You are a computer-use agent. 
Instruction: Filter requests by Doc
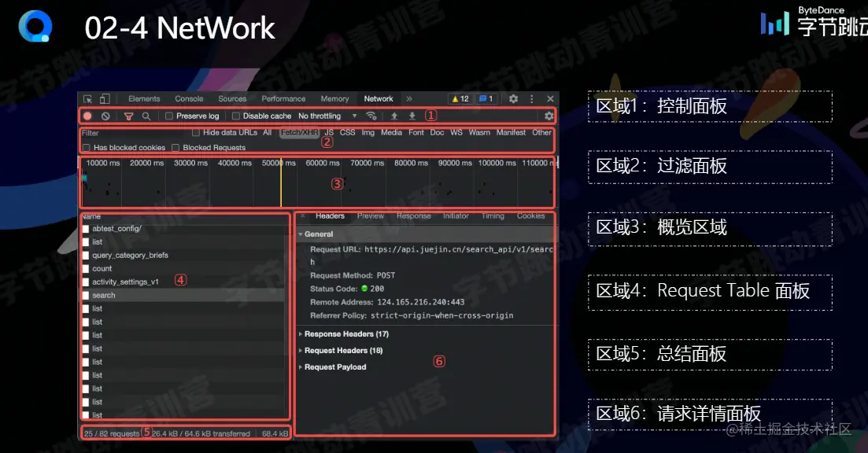438,133
